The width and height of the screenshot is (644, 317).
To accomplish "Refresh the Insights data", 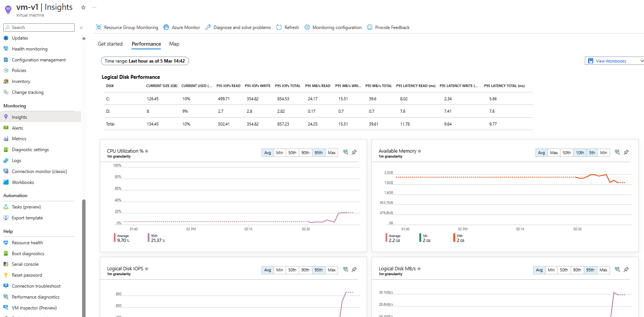I will [x=288, y=28].
